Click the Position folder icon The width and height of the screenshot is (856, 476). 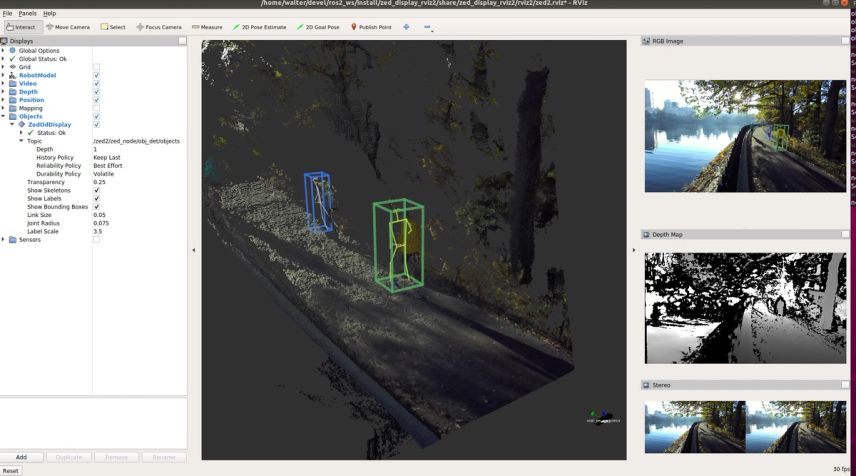click(13, 100)
